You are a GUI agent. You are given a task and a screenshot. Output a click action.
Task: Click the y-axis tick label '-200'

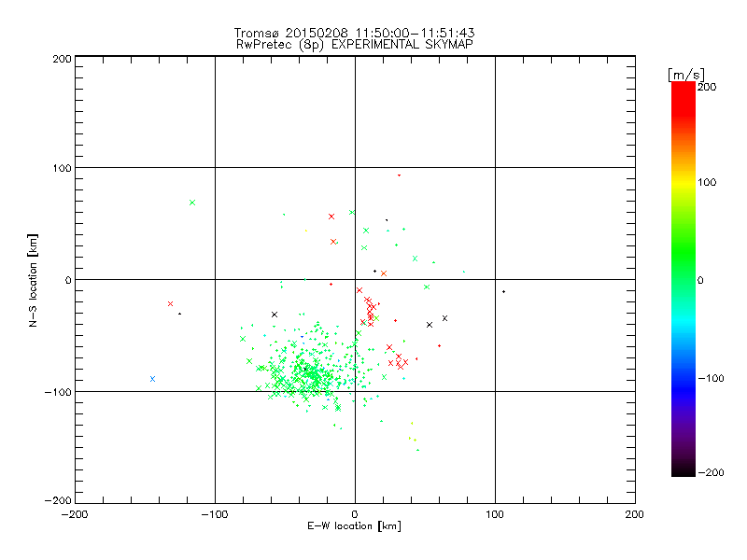58,500
